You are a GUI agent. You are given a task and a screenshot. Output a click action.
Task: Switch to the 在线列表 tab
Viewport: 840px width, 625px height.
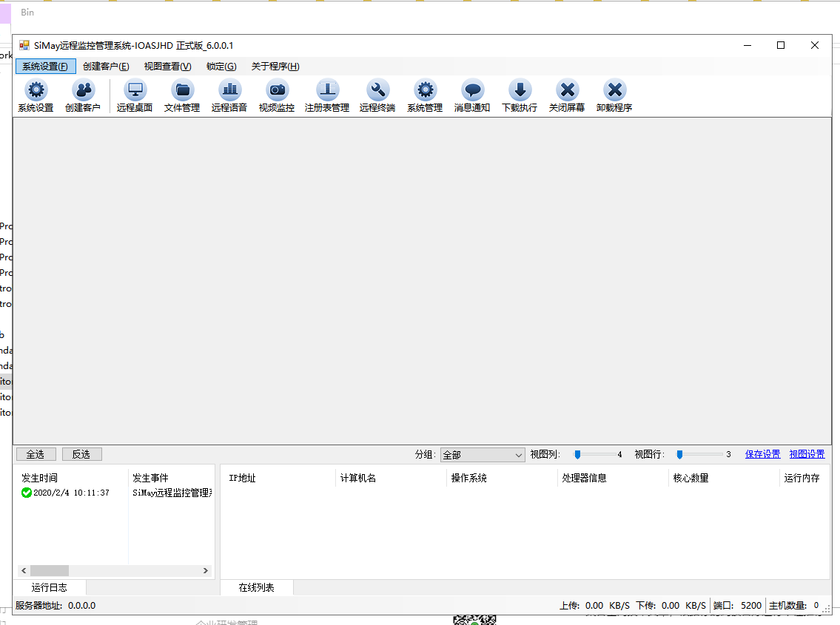tap(257, 587)
